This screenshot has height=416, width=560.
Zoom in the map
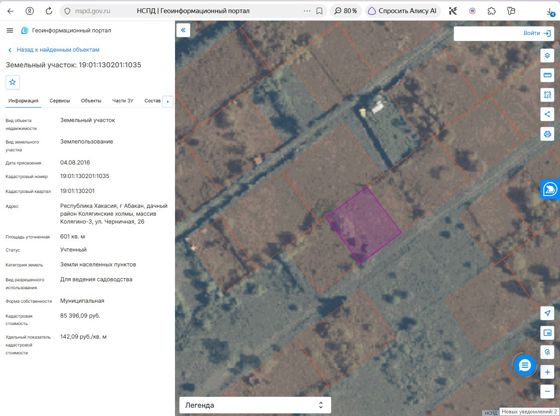547,372
